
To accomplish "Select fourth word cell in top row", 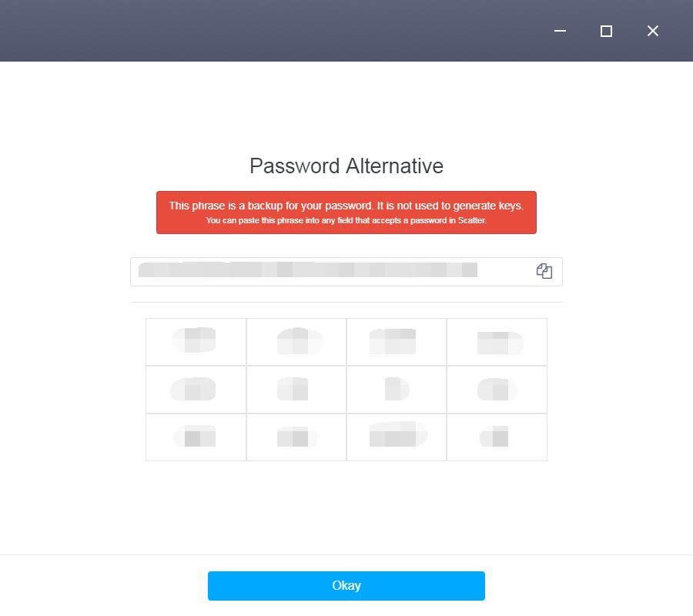I will point(497,342).
